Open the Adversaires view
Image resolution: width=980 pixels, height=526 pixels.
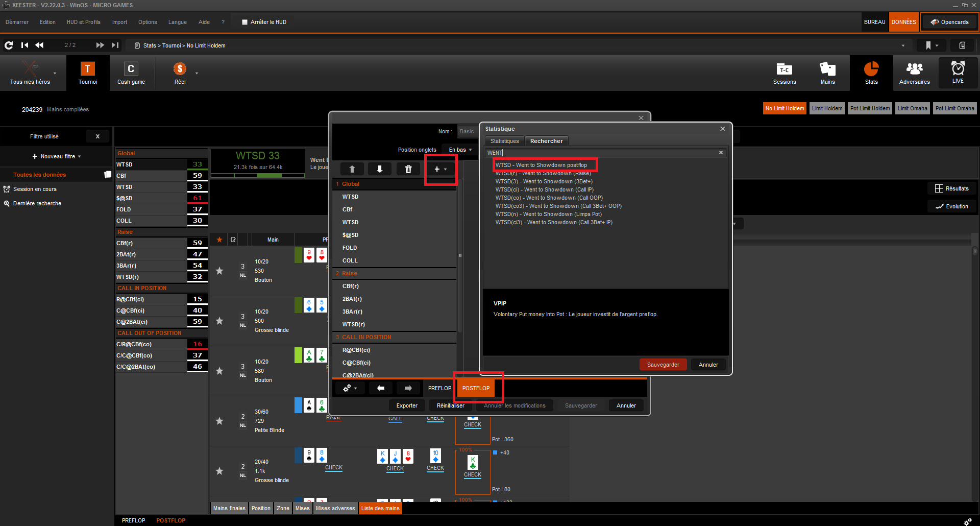click(915, 73)
